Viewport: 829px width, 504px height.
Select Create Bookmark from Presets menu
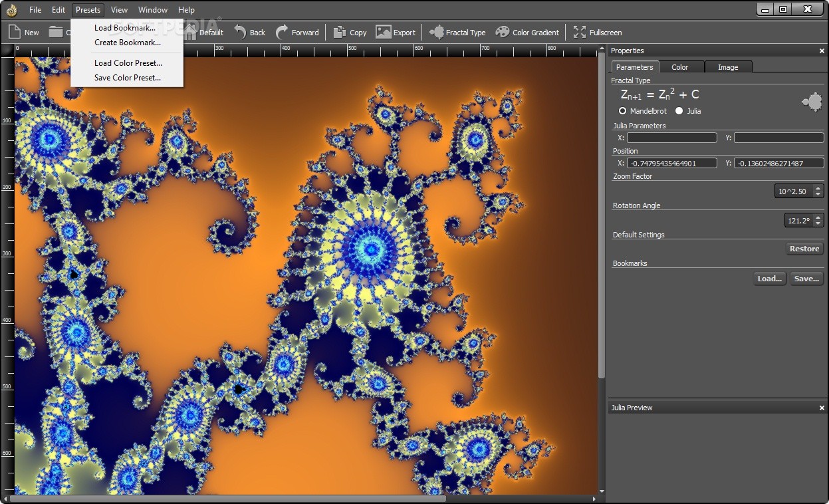click(127, 43)
